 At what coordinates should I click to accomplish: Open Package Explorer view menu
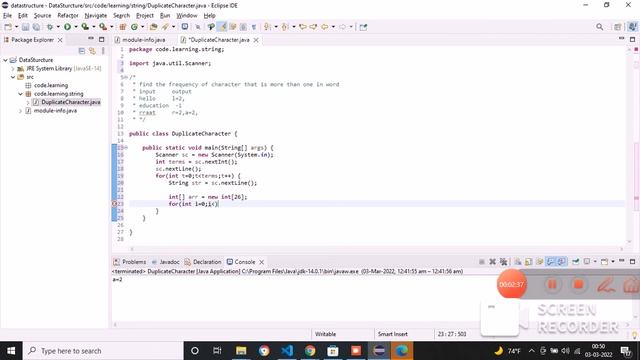point(103,51)
